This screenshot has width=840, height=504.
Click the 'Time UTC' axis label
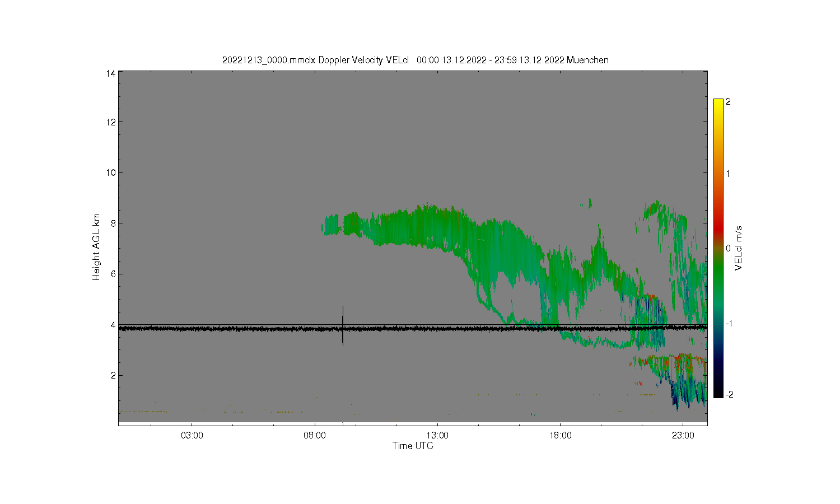[x=413, y=446]
